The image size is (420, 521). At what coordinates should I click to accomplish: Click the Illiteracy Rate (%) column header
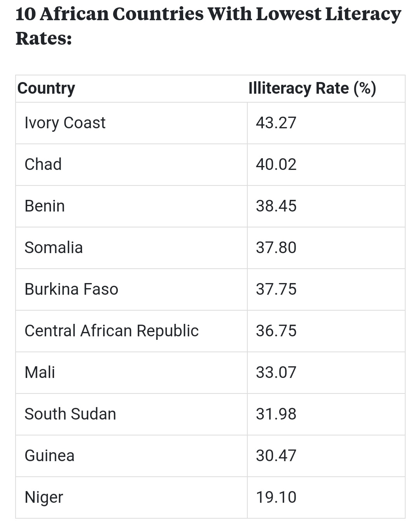[312, 88]
